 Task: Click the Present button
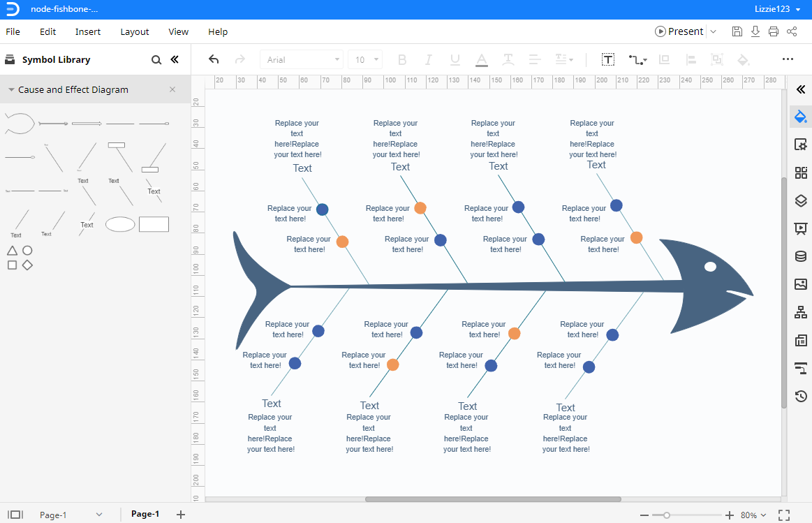pyautogui.click(x=679, y=31)
